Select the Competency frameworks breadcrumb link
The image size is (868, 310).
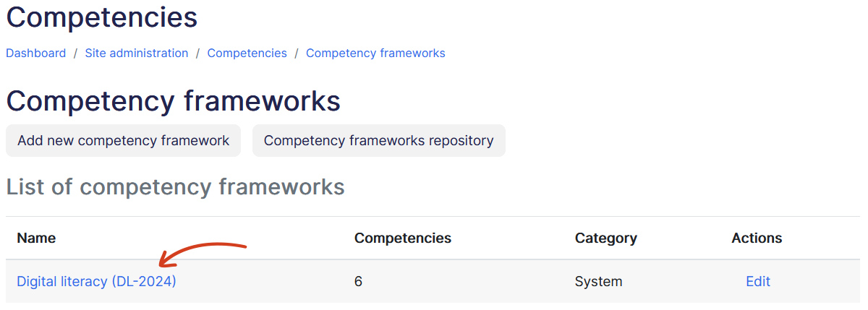[375, 53]
